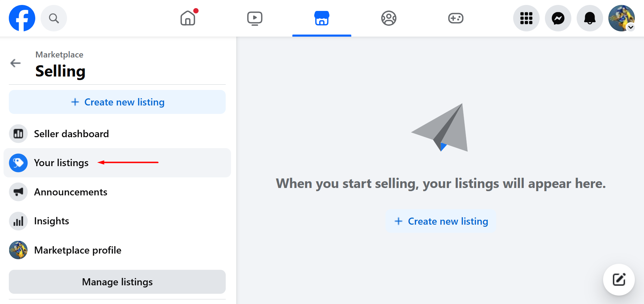Open the apps grid menu
Image resolution: width=644 pixels, height=304 pixels.
pos(526,18)
